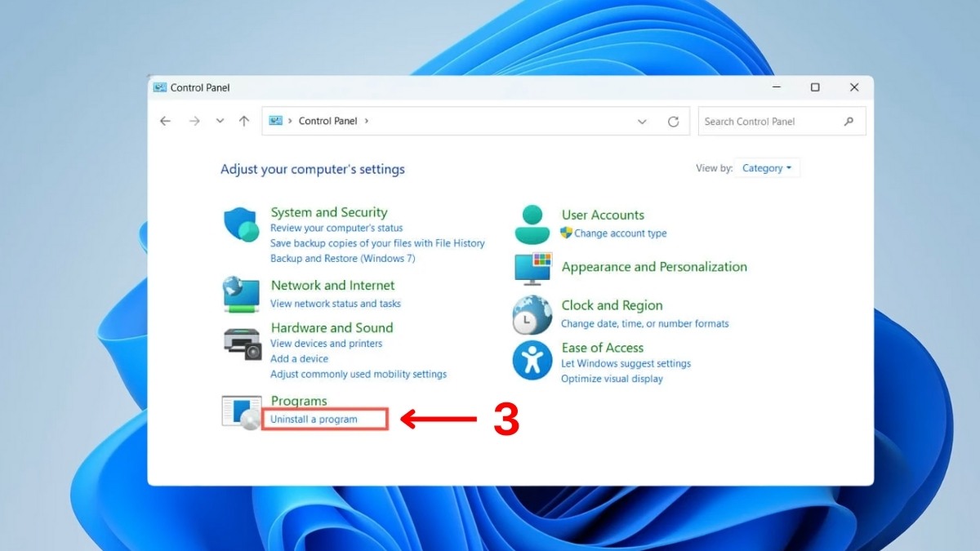Click the Refresh button in the address bar
Screen dimensions: 980x551
[x=674, y=121]
